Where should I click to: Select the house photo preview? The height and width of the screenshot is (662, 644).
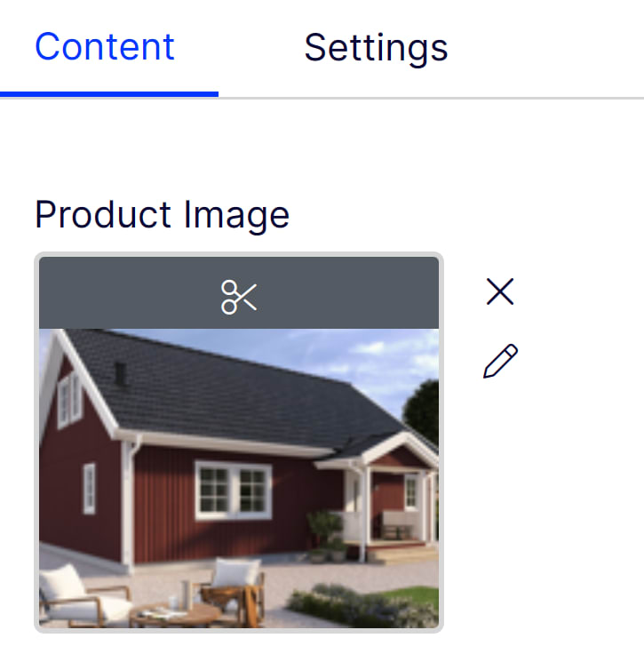coord(239,478)
